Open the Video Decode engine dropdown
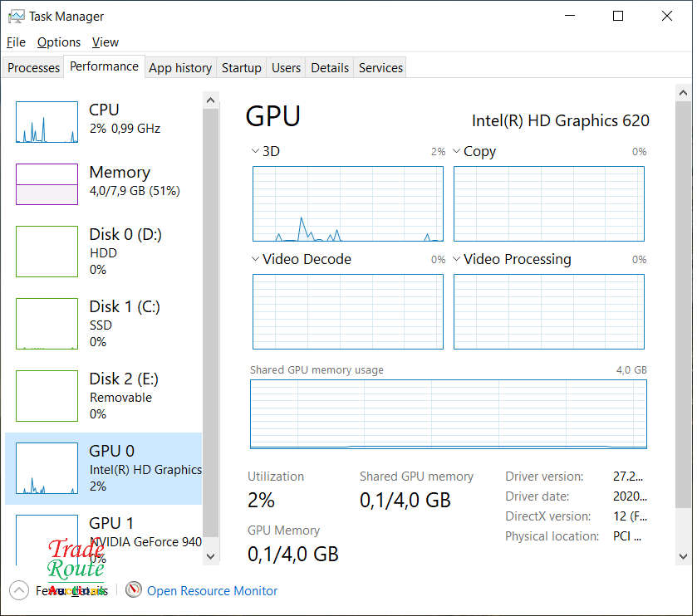 (x=255, y=259)
